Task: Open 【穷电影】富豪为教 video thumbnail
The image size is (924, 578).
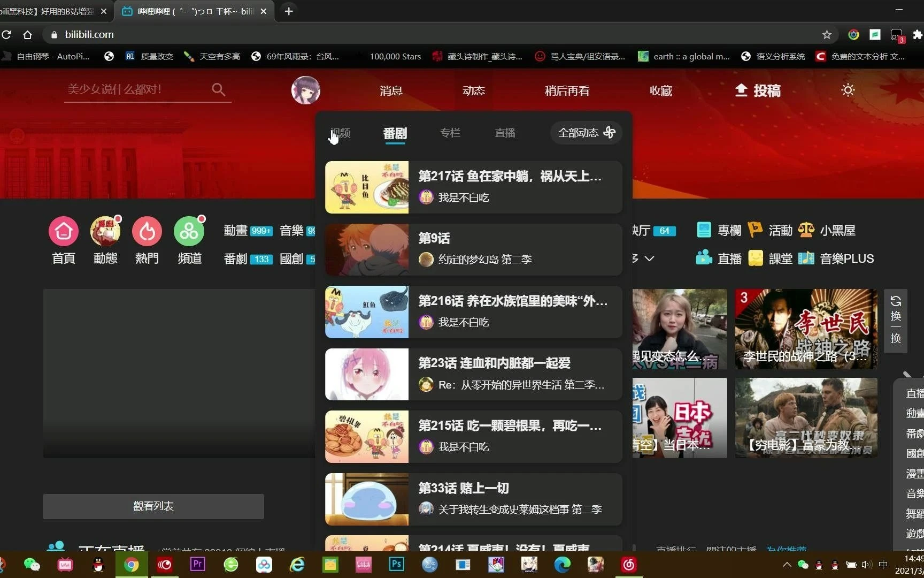Action: (x=806, y=418)
